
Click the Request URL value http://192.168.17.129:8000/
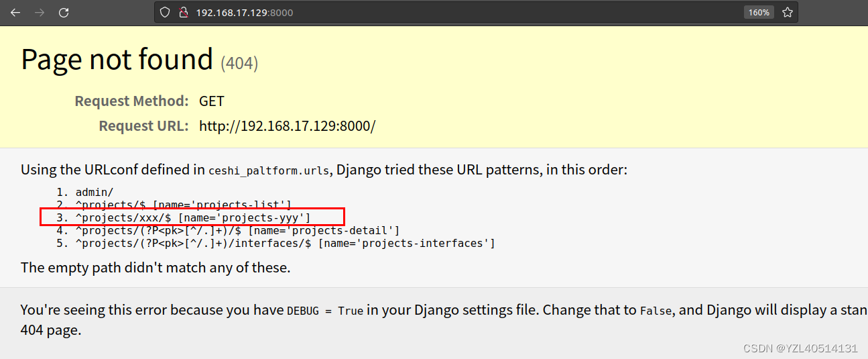pyautogui.click(x=287, y=126)
